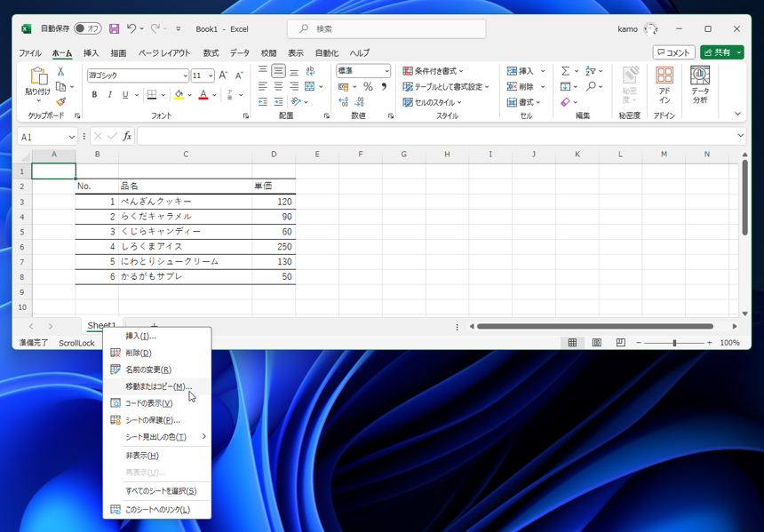
Task: Open the テーブルとして書式設定 dropdown
Action: click(x=446, y=87)
